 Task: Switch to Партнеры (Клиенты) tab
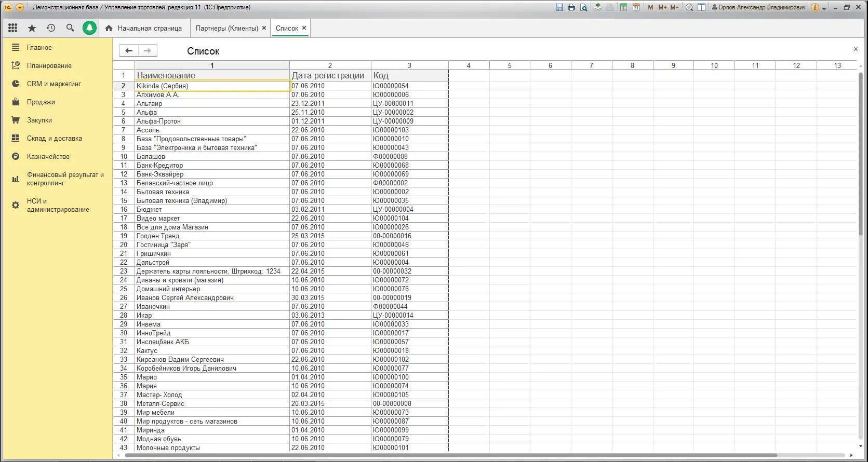[x=226, y=28]
